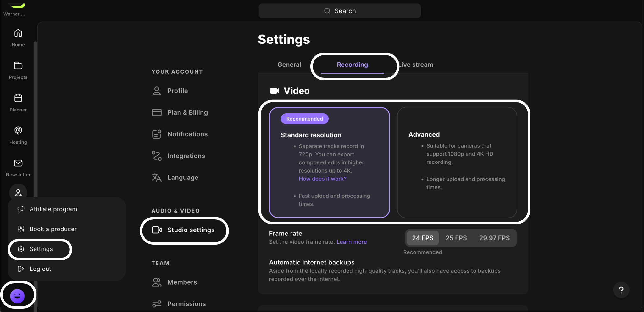The image size is (644, 312).
Task: Click the Settings page title
Action: (x=284, y=39)
